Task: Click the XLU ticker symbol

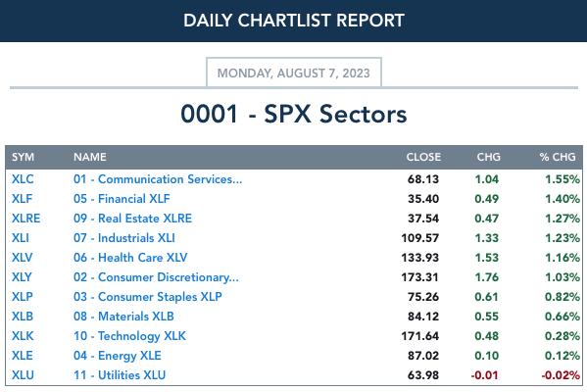Action: pos(23,374)
